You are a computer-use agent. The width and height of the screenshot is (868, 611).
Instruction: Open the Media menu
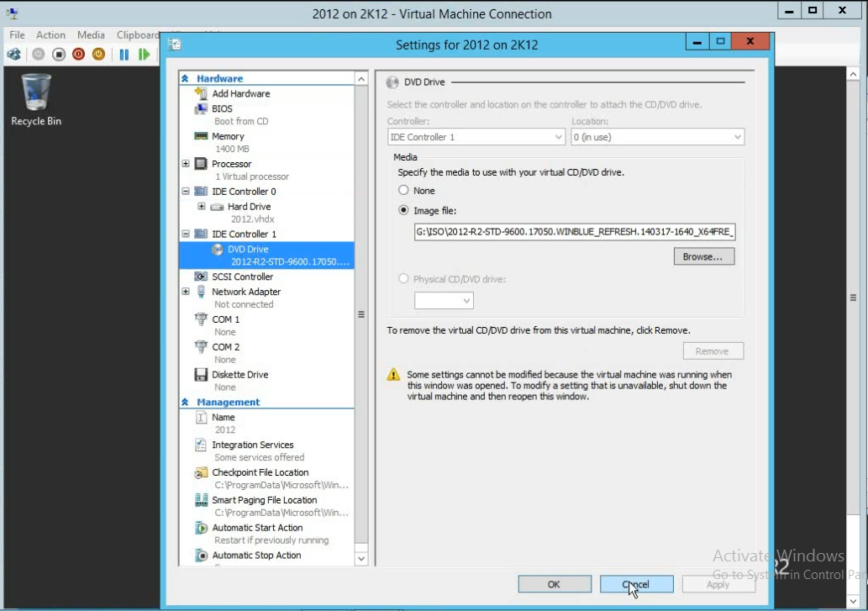91,34
